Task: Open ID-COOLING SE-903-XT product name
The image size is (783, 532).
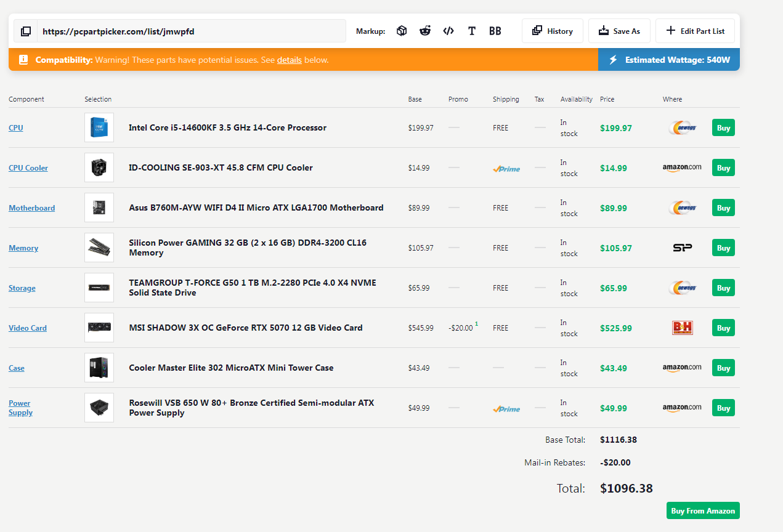Action: click(x=221, y=167)
